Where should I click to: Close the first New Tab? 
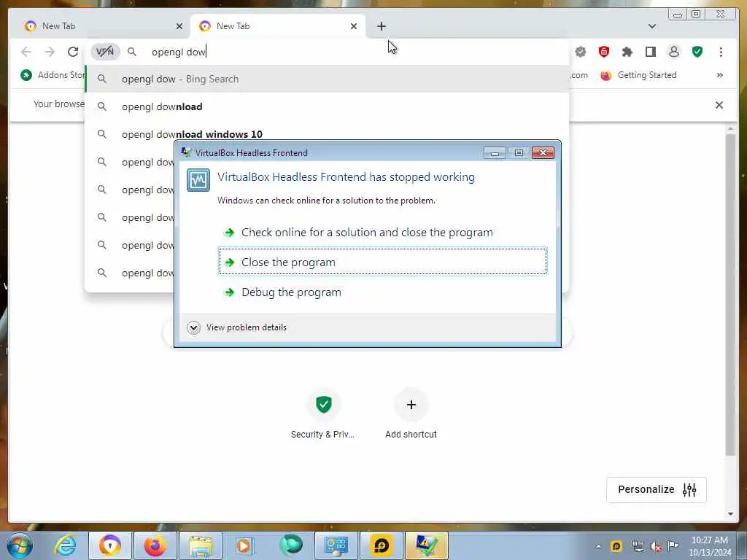(179, 26)
